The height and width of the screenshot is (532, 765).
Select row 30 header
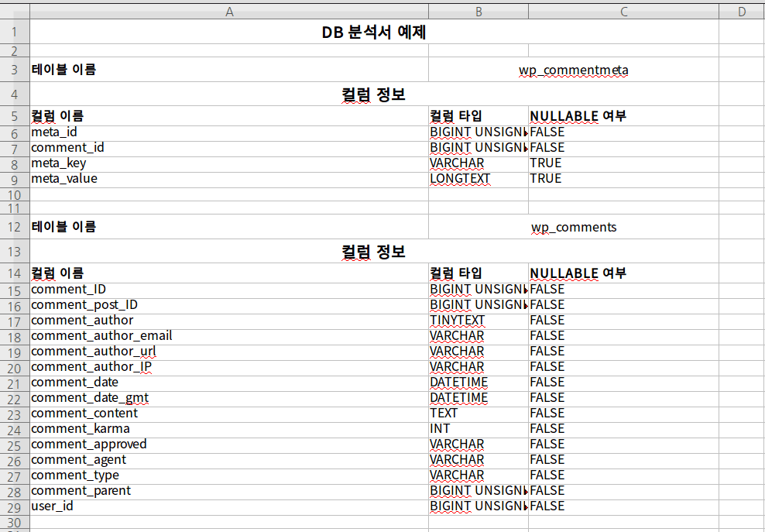[15, 523]
